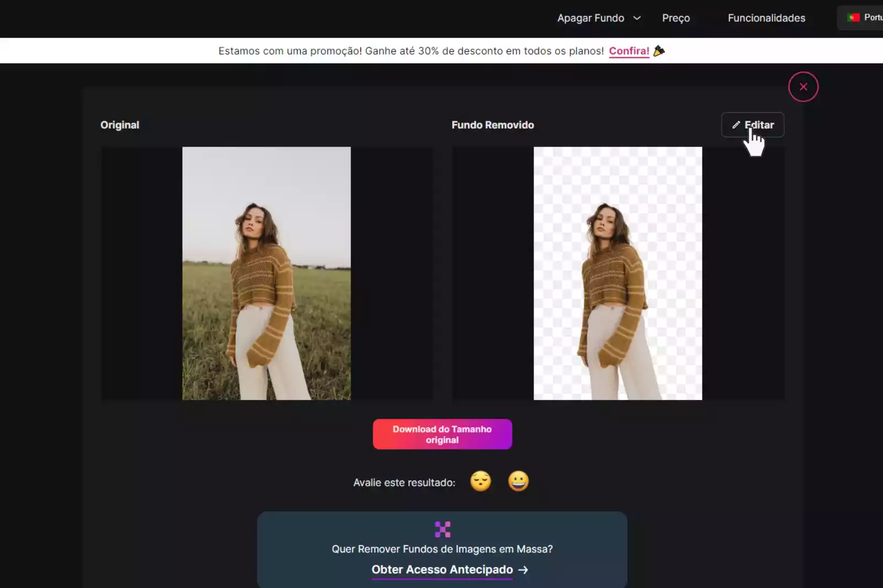Click the Fundo Removido transparent preview
This screenshot has width=883, height=588.
(618, 273)
